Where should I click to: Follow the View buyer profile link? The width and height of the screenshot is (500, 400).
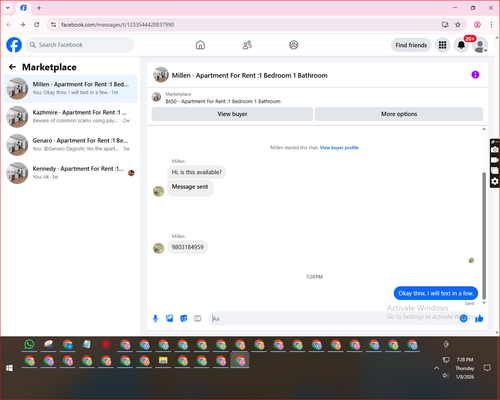[339, 148]
